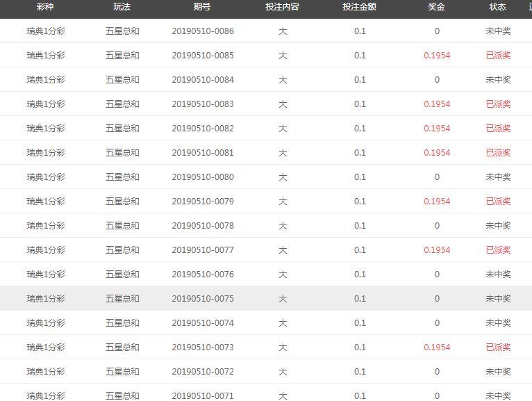Open the record for period 20190510-0085
The width and height of the screenshot is (532, 401).
203,56
